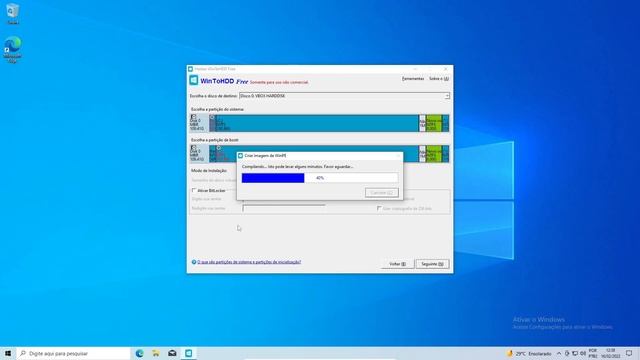Open the Recycle Bin desktop icon
This screenshot has height=360, width=640.
point(13,13)
